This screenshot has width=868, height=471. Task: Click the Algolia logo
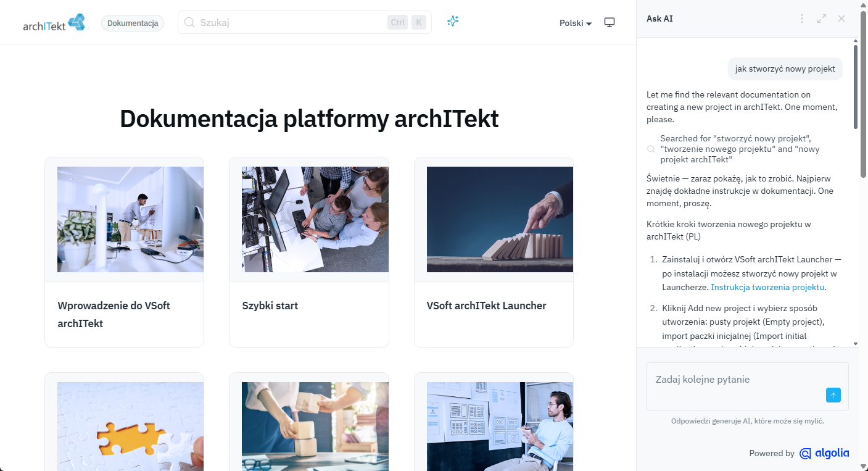824,453
